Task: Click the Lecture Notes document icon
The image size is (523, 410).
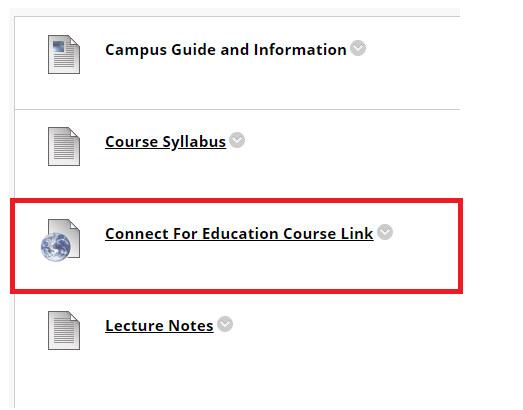Action: click(x=64, y=331)
